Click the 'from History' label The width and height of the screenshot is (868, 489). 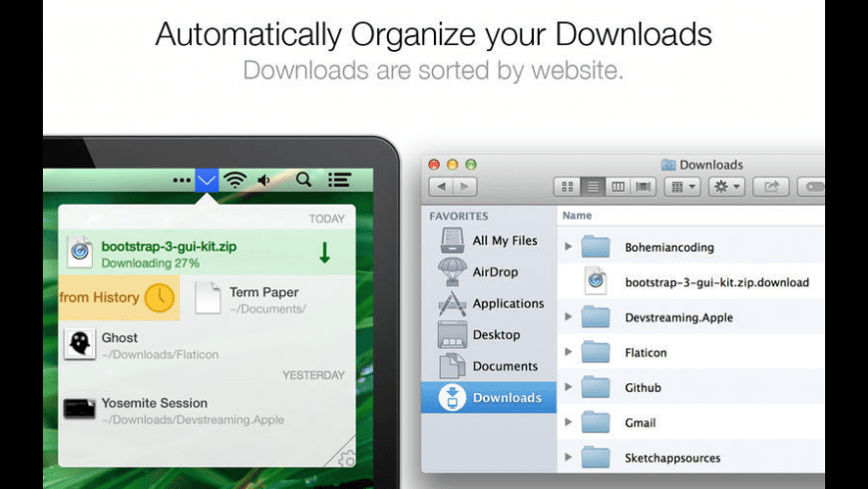point(99,297)
